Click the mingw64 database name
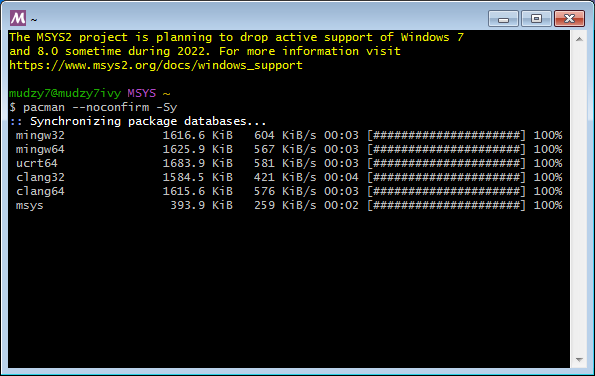The height and width of the screenshot is (376, 595). click(40, 149)
